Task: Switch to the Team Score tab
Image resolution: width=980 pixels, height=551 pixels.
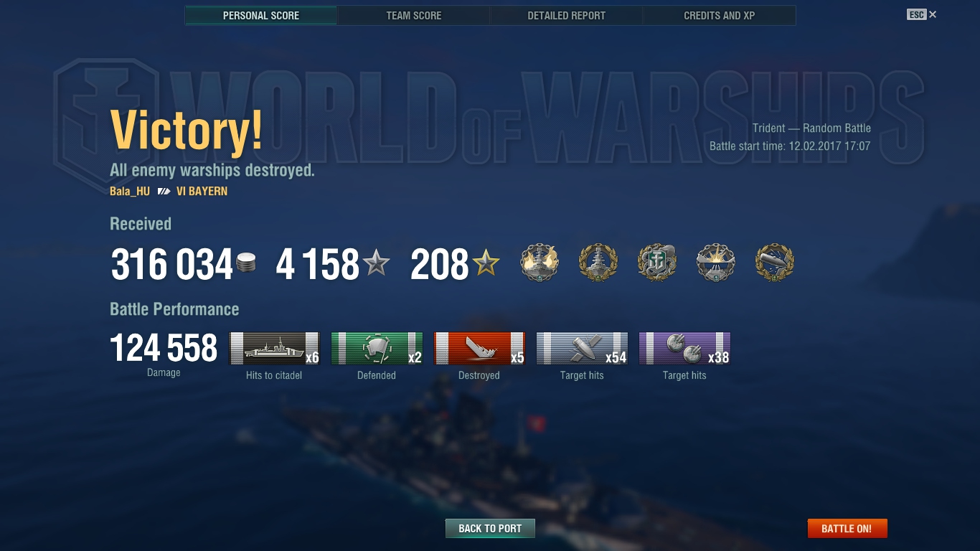Action: 414,15
